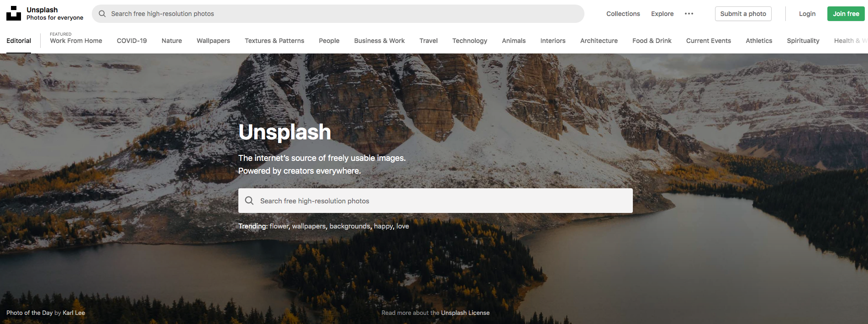Click the magnifier icon in hero search box
The width and height of the screenshot is (868, 324).
(x=249, y=201)
